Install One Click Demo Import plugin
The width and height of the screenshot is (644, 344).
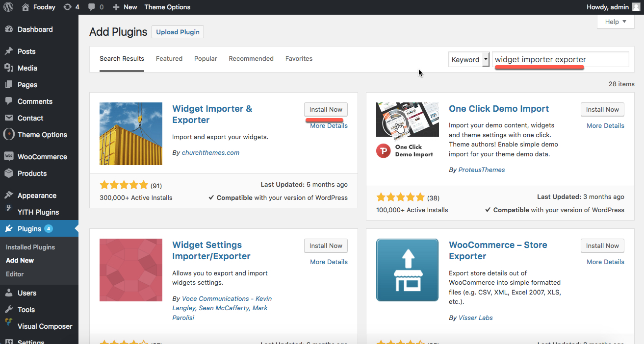click(602, 109)
